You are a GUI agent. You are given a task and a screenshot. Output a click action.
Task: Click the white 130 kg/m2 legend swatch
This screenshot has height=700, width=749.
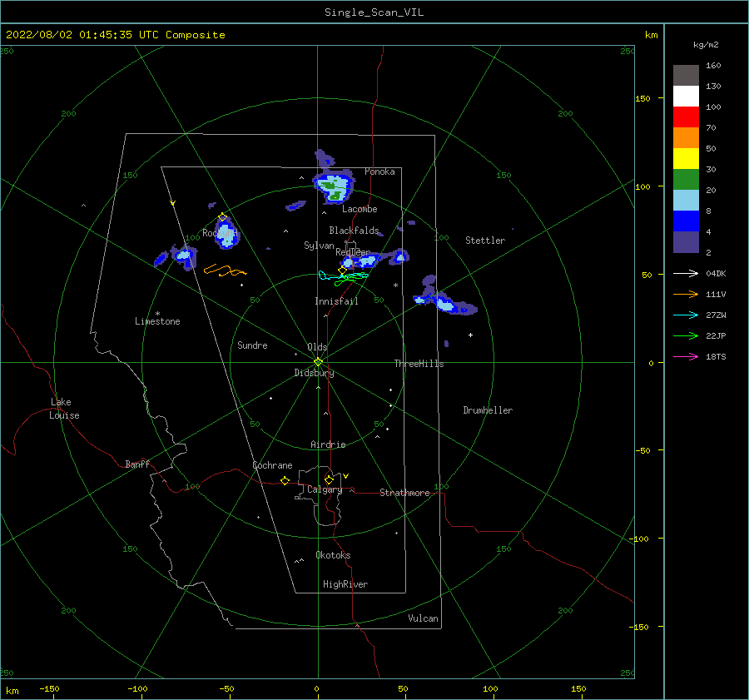(686, 96)
